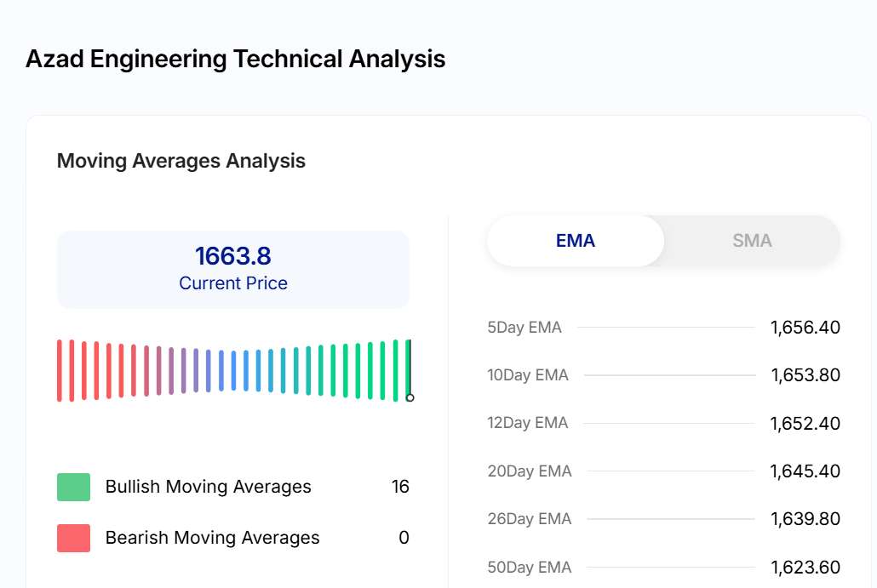Select the EMA tab
The image size is (877, 588).
pyautogui.click(x=576, y=241)
